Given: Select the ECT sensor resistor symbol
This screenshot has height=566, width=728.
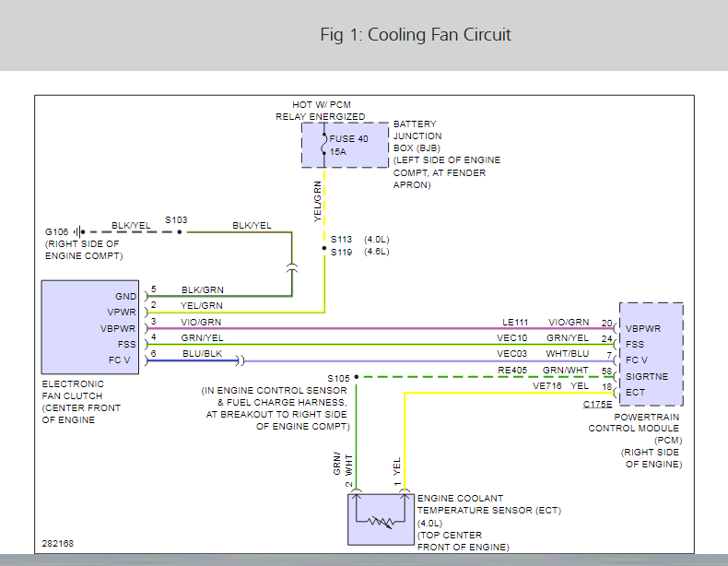Looking at the screenshot, I should tap(381, 523).
